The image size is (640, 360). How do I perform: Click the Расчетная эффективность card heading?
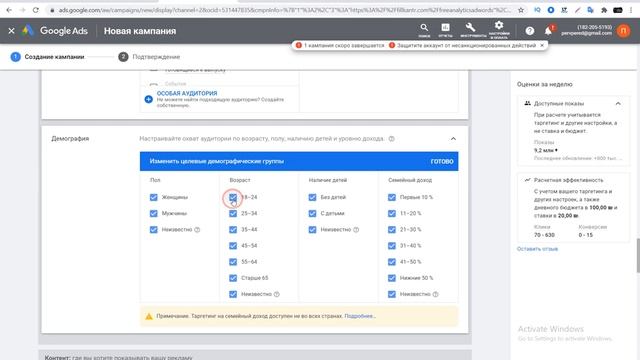point(568,180)
